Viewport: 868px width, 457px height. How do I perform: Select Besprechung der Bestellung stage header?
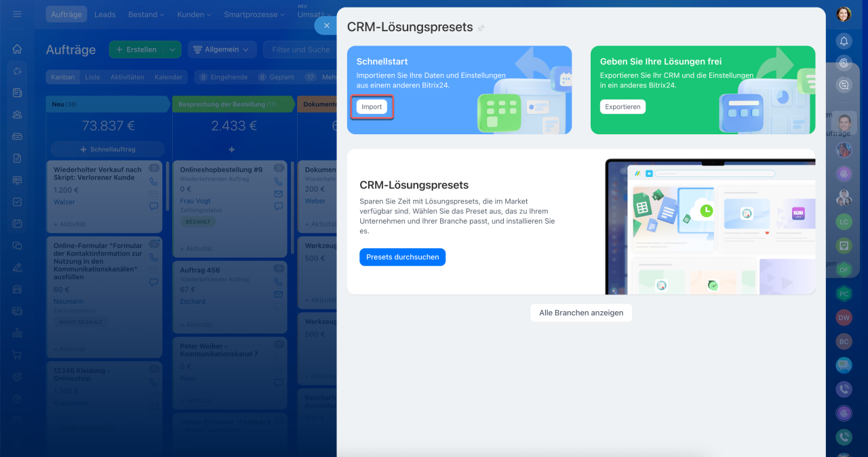pyautogui.click(x=234, y=104)
